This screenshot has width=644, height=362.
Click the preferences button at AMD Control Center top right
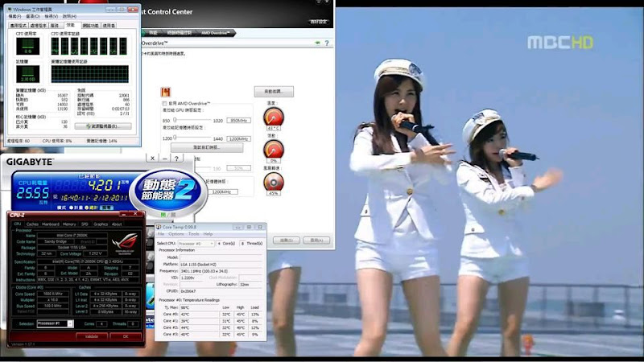click(319, 22)
